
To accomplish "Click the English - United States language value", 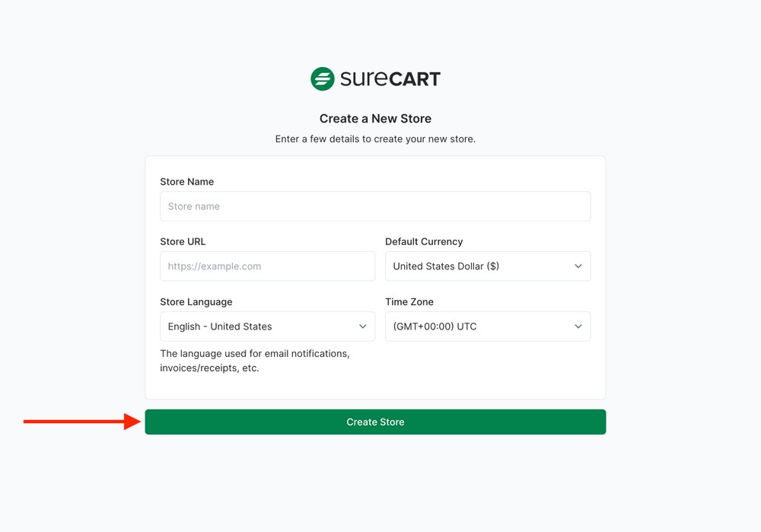I will (218, 326).
